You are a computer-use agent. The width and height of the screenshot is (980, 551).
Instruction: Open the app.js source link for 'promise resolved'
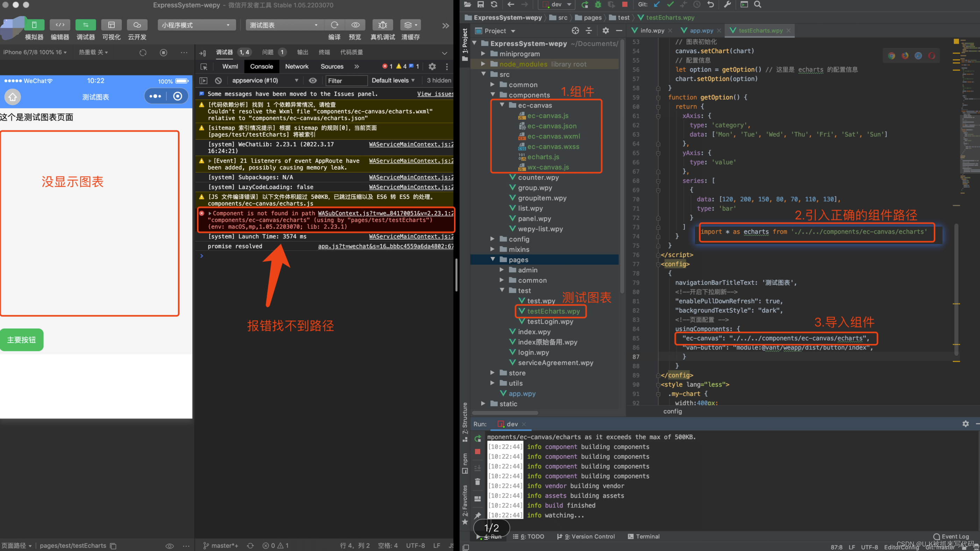[x=386, y=246]
